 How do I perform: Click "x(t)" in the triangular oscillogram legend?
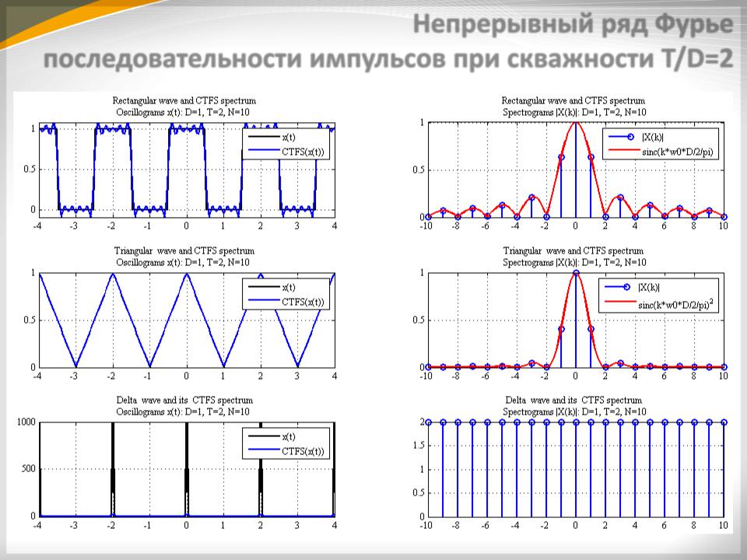pos(289,287)
